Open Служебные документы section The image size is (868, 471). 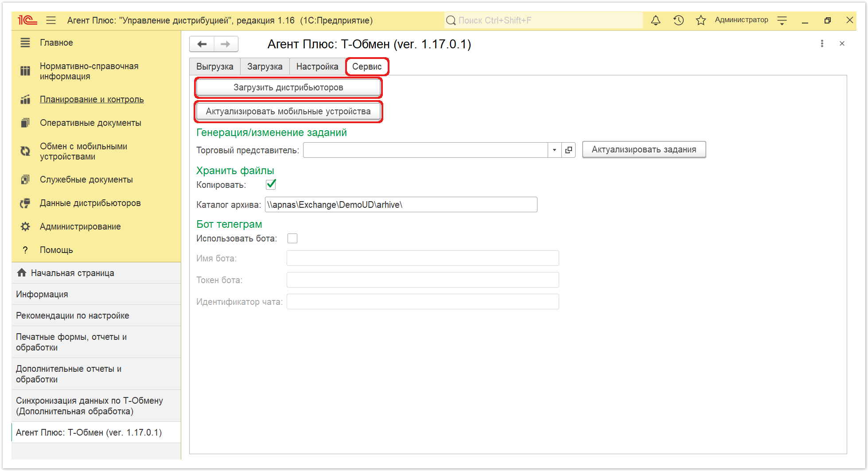pyautogui.click(x=86, y=179)
